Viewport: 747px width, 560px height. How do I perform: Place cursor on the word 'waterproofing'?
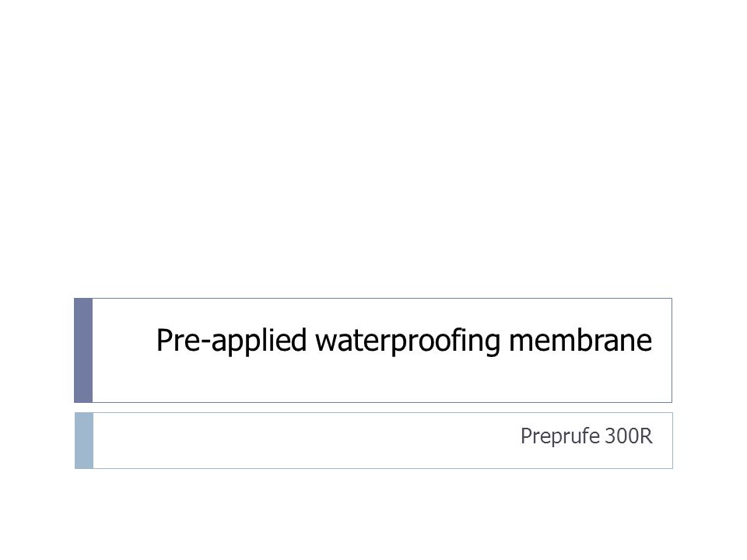(407, 341)
